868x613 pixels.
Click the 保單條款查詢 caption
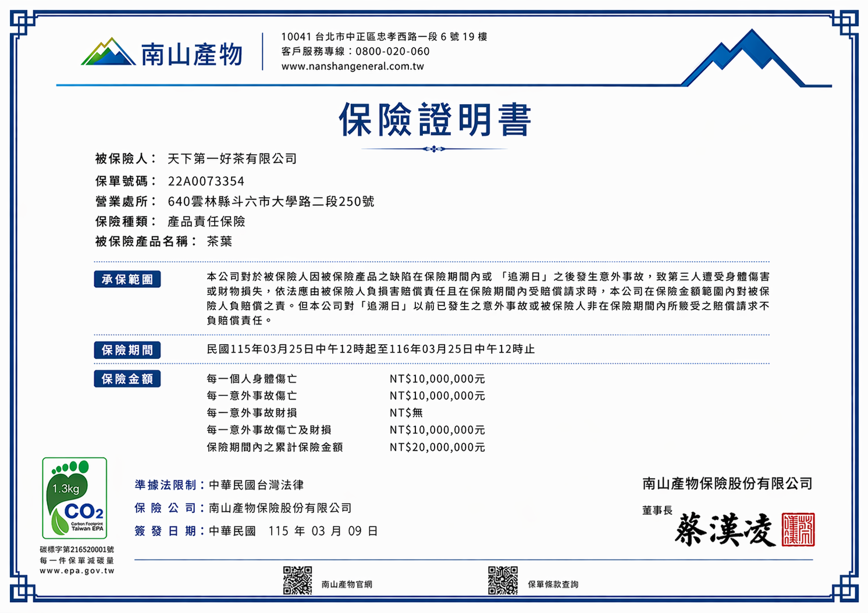pyautogui.click(x=553, y=585)
